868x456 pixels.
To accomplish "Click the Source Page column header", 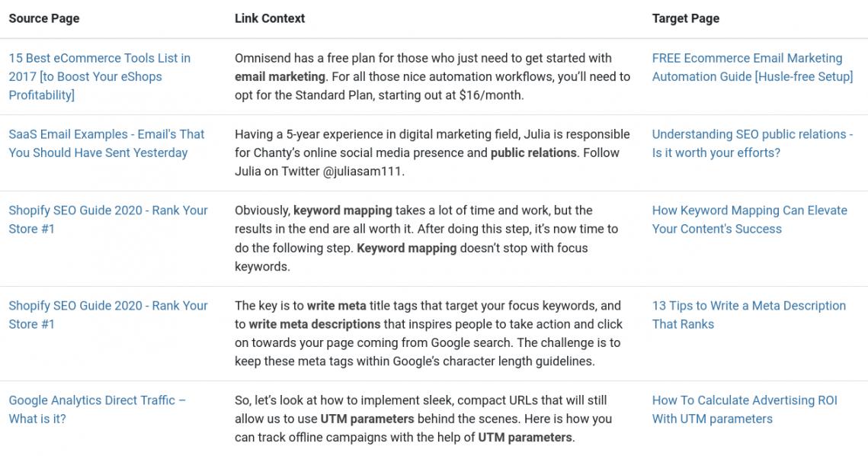I will coord(44,18).
